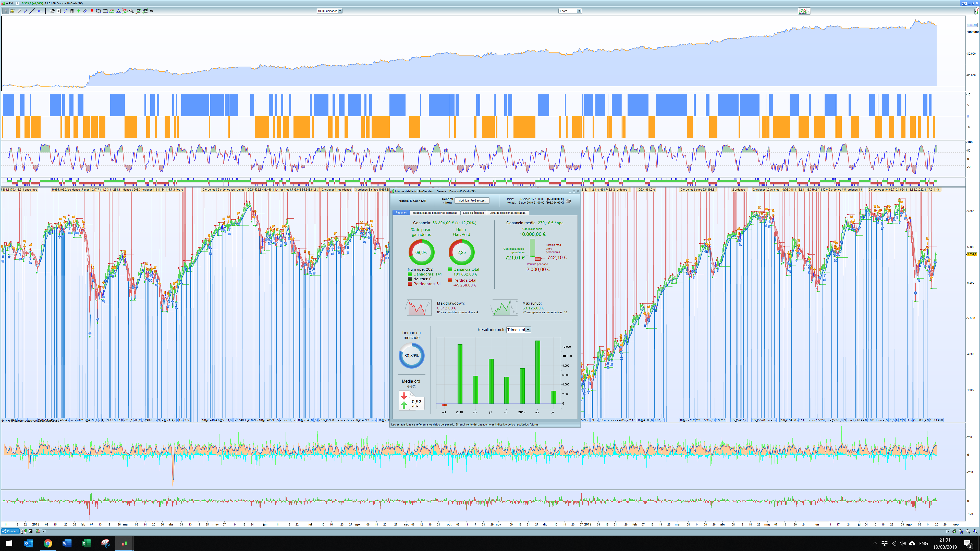
Task: Click the Modificar ProBacktest button
Action: coord(472,201)
